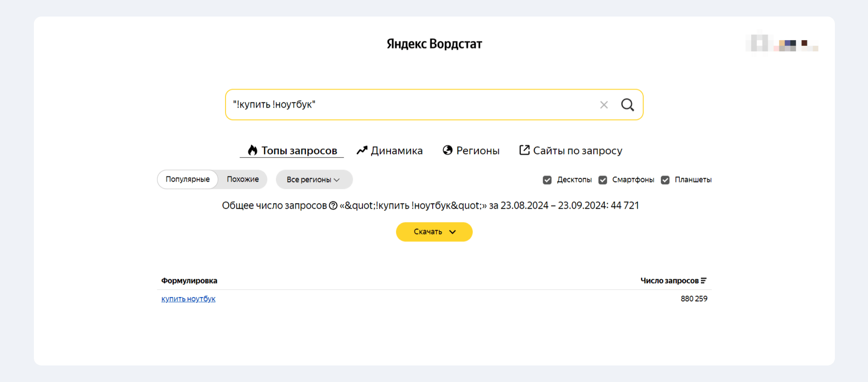
Task: Click the question mark help icon
Action: click(x=333, y=206)
